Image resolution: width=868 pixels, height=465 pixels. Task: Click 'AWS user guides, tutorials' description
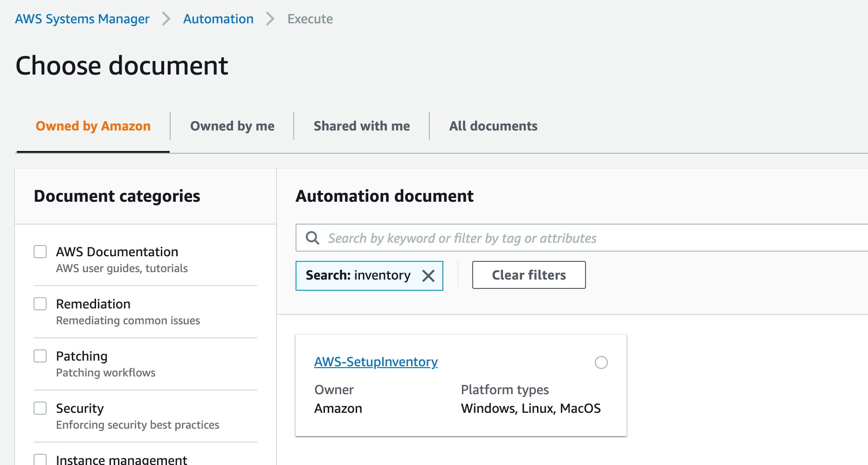point(122,268)
